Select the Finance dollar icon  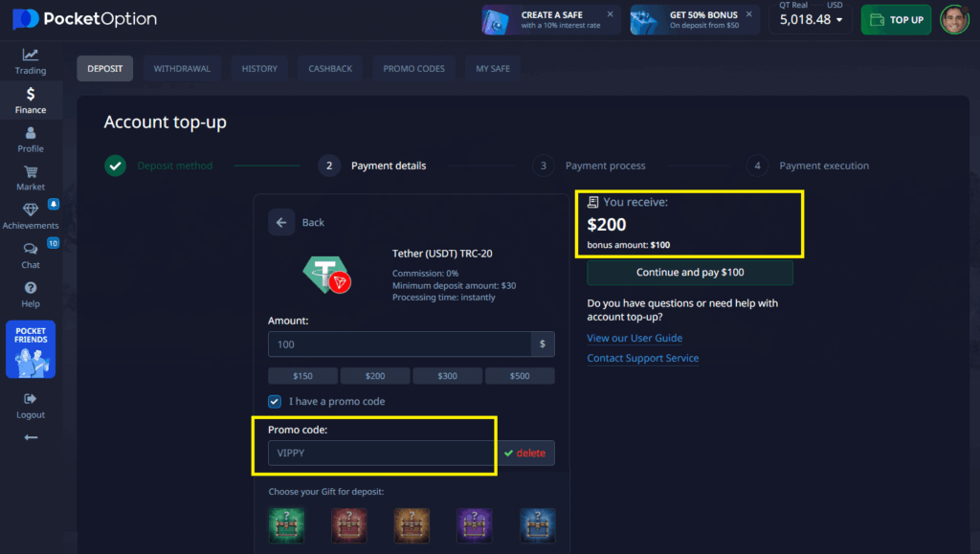(30, 96)
